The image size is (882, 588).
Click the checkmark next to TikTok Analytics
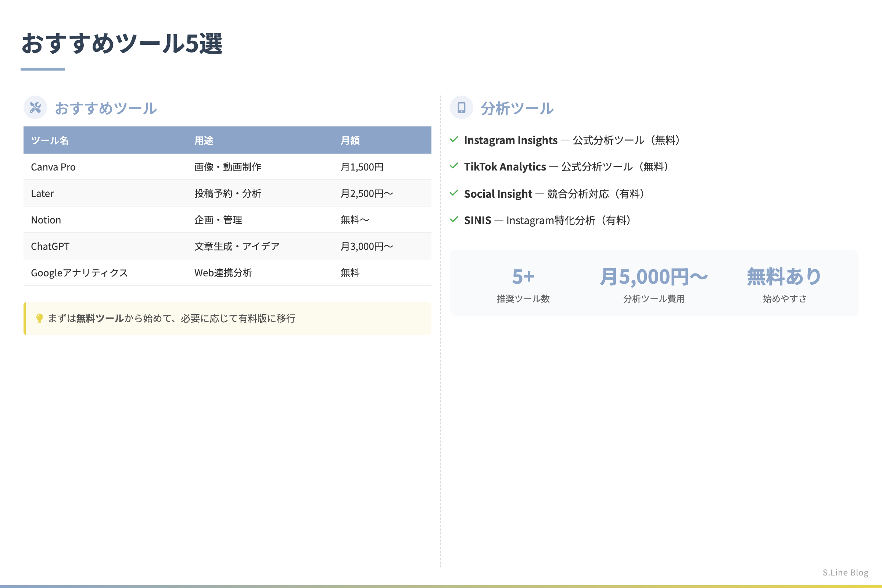(454, 166)
